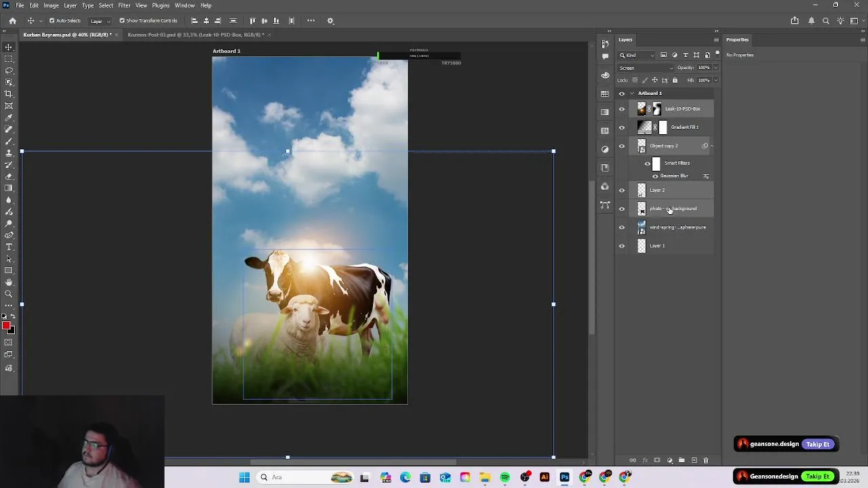868x488 pixels.
Task: Click the Opacity 100% value field
Action: coord(704,68)
